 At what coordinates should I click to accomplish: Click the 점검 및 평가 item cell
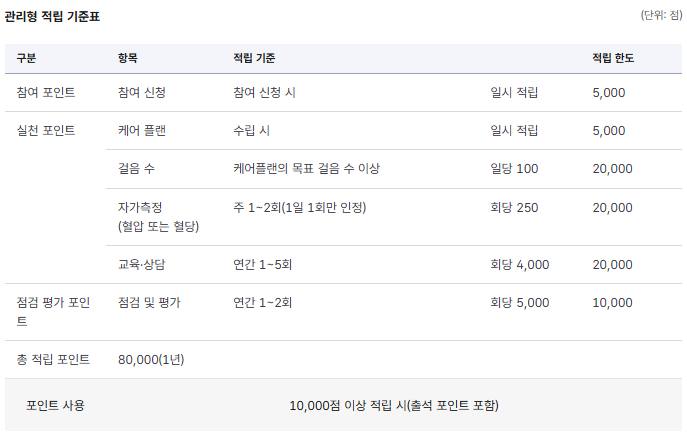pos(149,303)
